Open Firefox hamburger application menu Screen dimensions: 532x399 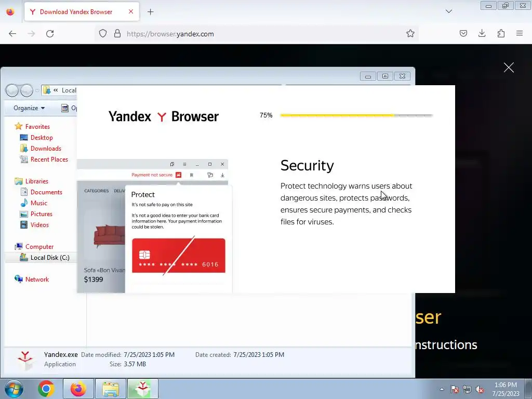tap(520, 33)
